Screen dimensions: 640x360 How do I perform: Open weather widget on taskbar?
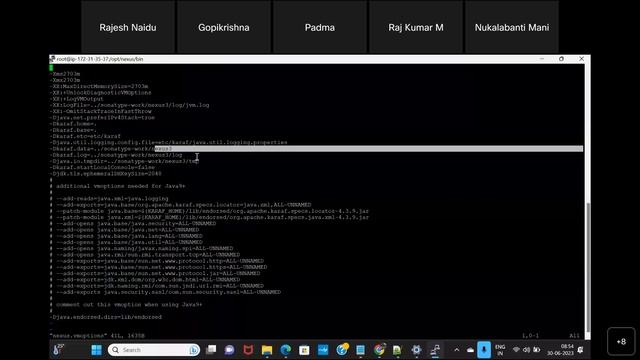click(58, 350)
